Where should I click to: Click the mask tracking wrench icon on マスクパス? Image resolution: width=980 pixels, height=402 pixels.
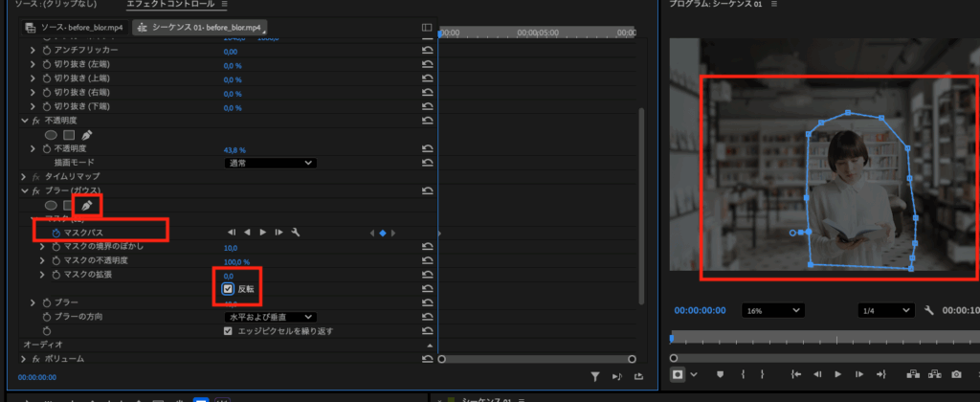297,233
